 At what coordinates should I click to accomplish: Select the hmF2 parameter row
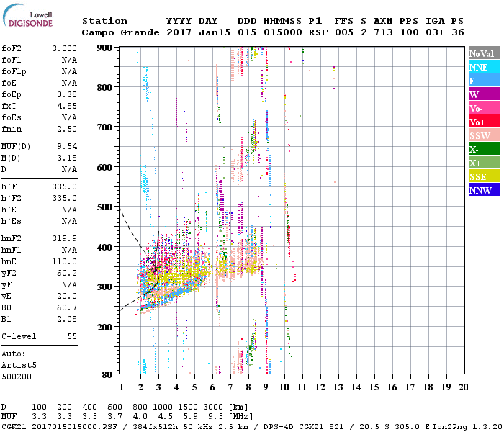pyautogui.click(x=39, y=238)
